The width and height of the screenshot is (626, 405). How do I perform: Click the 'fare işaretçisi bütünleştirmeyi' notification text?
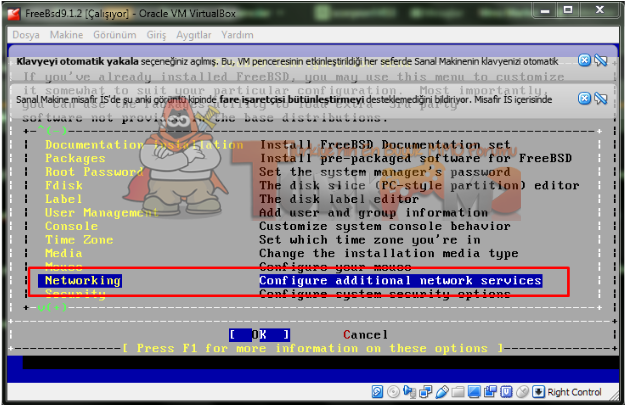click(x=292, y=99)
